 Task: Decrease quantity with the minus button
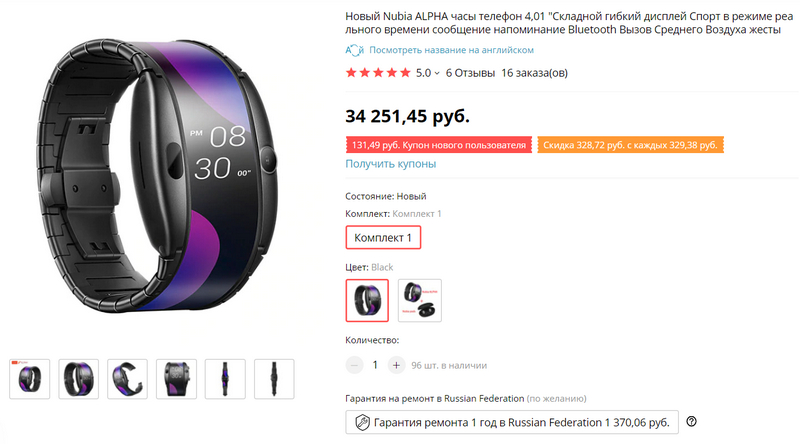pos(353,365)
